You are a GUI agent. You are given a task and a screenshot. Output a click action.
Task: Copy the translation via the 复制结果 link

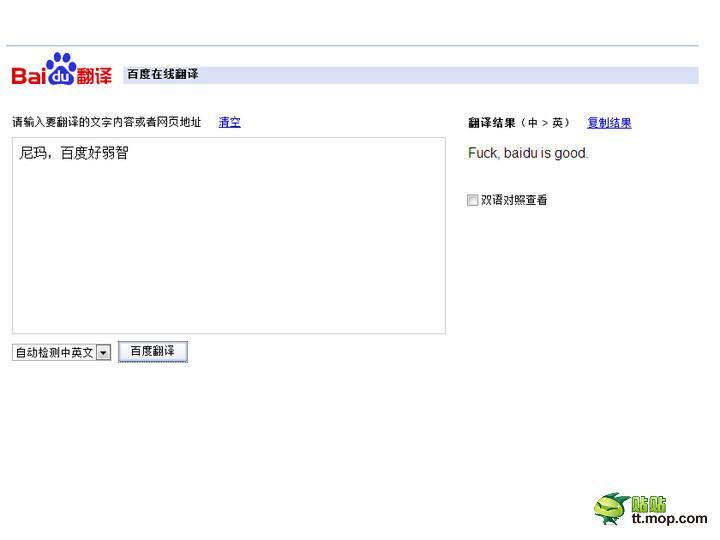pos(609,124)
